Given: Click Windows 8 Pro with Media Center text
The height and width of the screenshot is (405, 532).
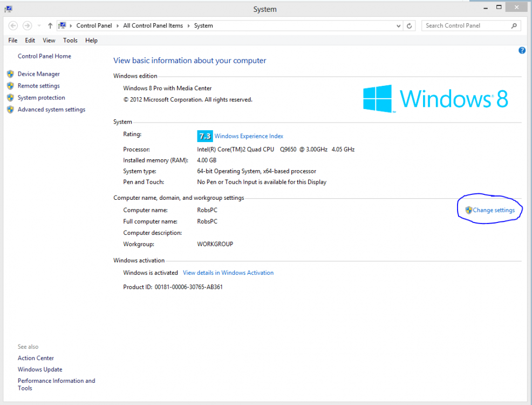Looking at the screenshot, I should click(x=167, y=88).
